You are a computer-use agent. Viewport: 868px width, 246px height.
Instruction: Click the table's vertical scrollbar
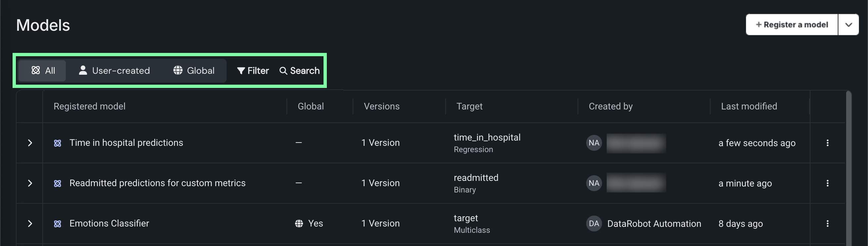(848, 169)
